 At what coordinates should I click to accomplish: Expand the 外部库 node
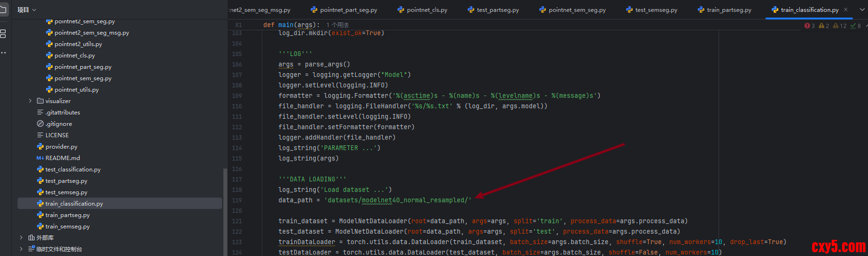(x=21, y=237)
